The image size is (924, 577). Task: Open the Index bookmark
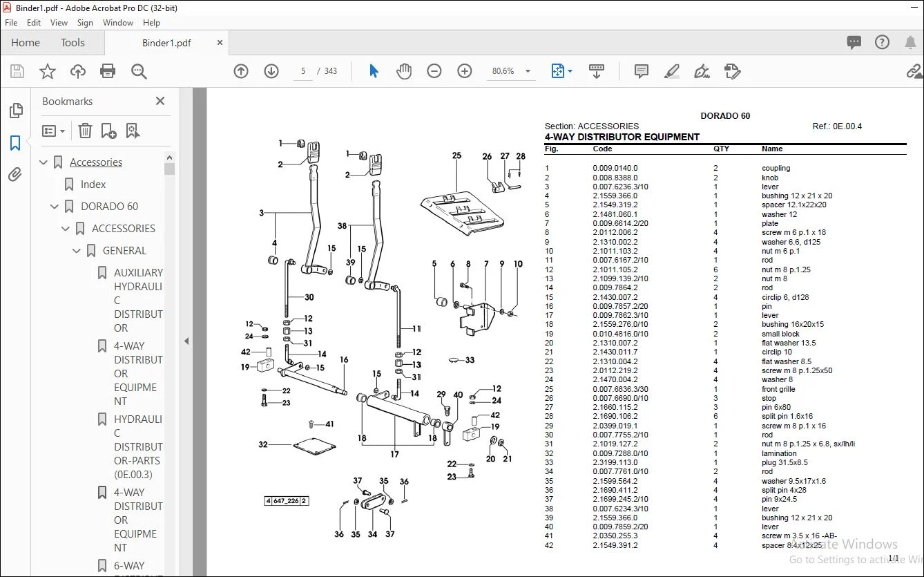[93, 185]
